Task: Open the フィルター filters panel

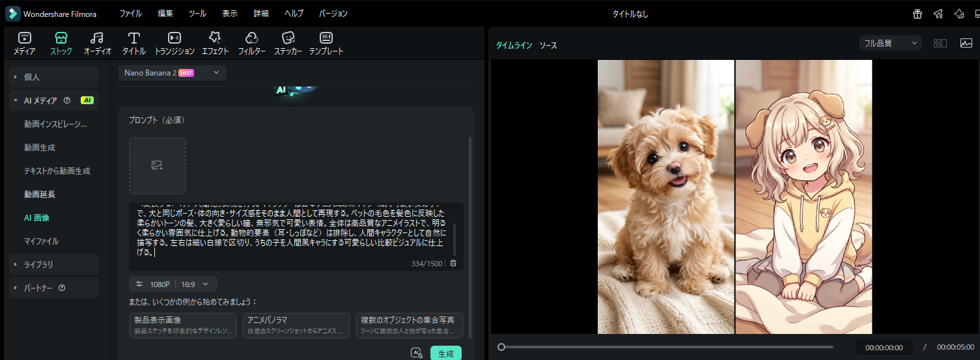Action: (x=251, y=43)
